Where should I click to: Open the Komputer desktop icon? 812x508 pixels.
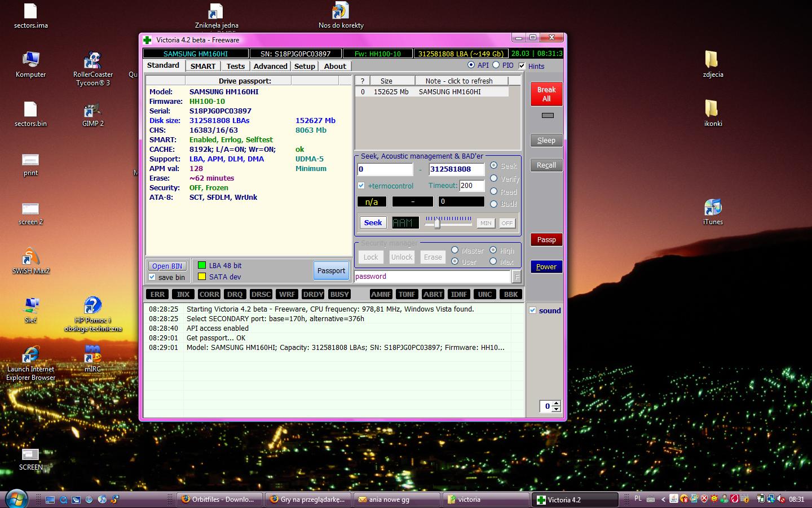pos(30,64)
